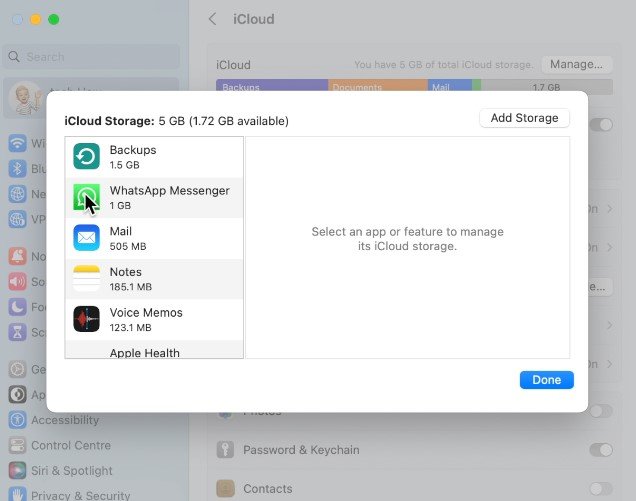Click the yellow minimize window button
This screenshot has height=501, width=636.
(36, 19)
